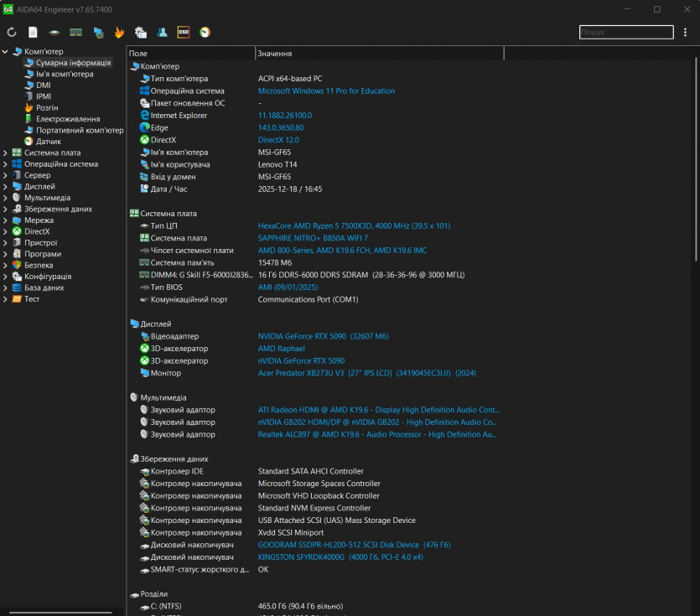Open Microsoft Windows 11 Pro for Education link
Image resolution: width=700 pixels, height=616 pixels.
point(326,91)
